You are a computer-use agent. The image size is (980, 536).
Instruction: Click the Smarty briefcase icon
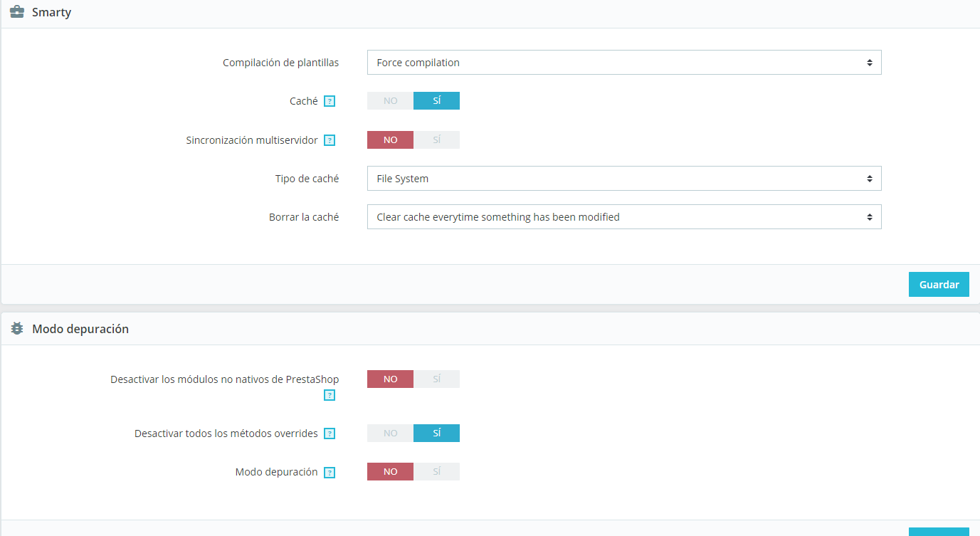coord(17,12)
